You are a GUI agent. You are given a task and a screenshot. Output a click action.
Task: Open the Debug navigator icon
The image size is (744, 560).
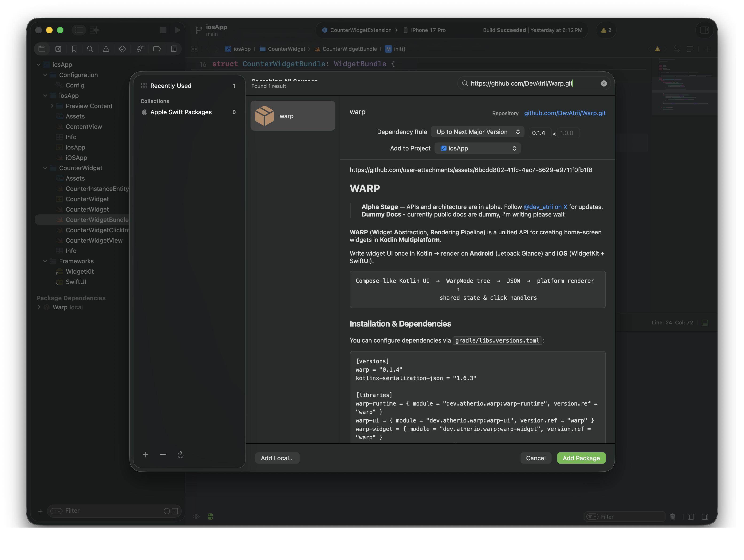point(140,49)
